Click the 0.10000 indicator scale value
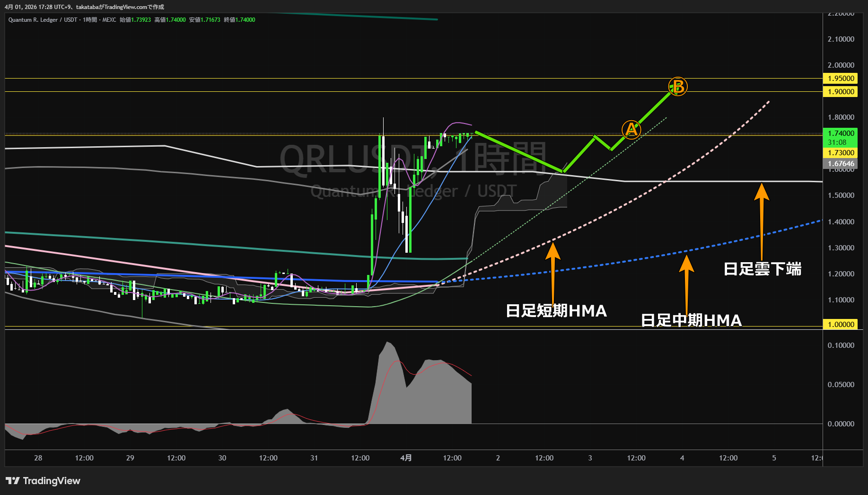 click(x=841, y=345)
